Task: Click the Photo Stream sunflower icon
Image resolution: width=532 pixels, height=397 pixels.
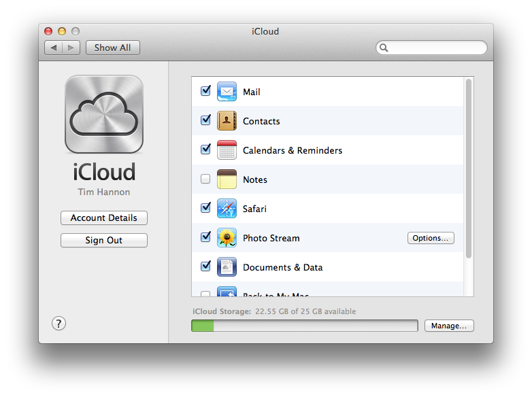Action: point(227,237)
